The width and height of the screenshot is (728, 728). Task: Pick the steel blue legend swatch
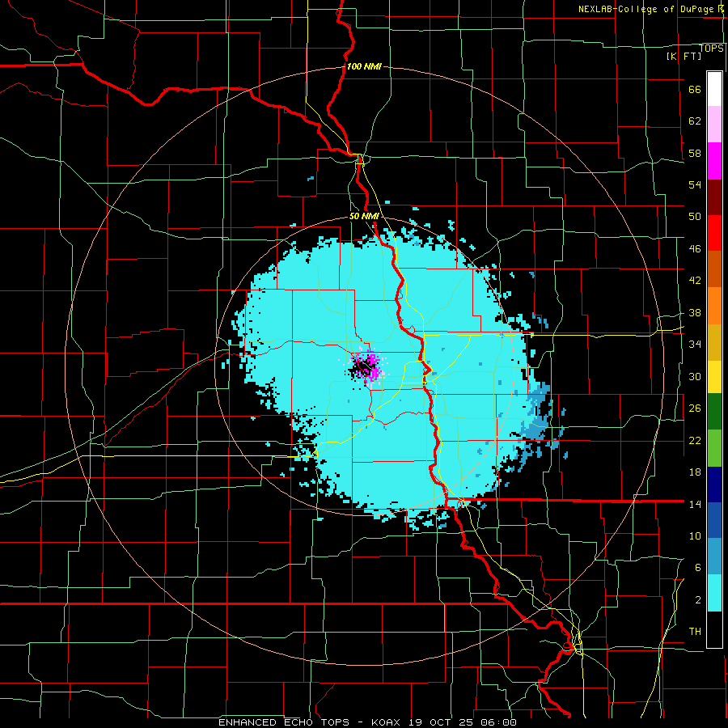(x=714, y=557)
